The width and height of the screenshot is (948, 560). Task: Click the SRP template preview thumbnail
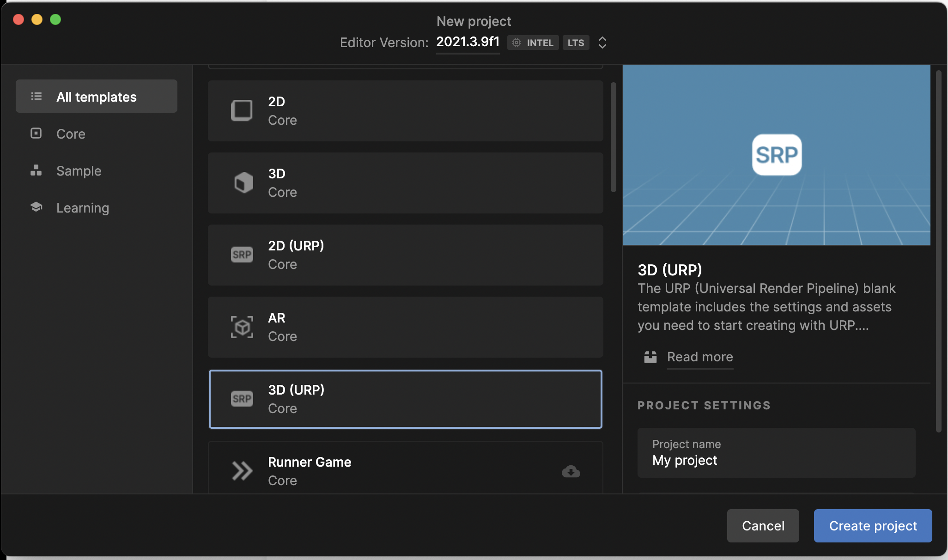tap(776, 155)
